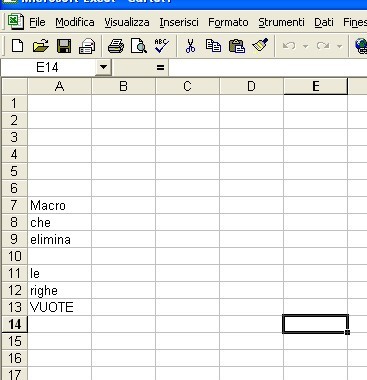Open print preview magnifier icon
This screenshot has width=367, height=380.
(139, 46)
